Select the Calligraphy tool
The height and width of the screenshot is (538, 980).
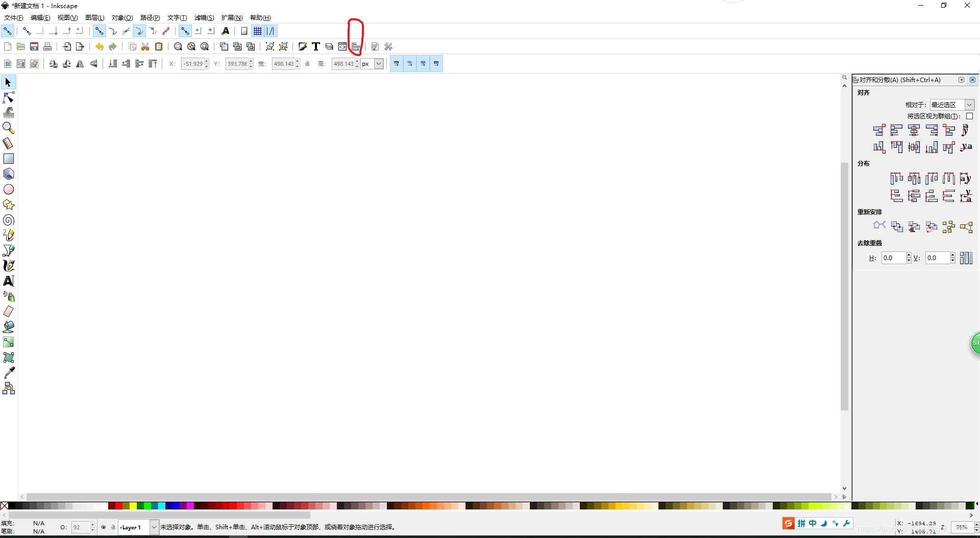tap(9, 266)
